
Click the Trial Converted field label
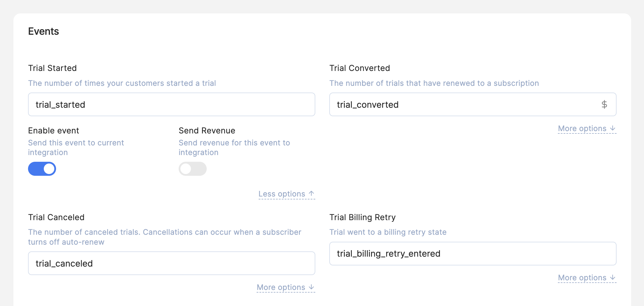pos(359,68)
